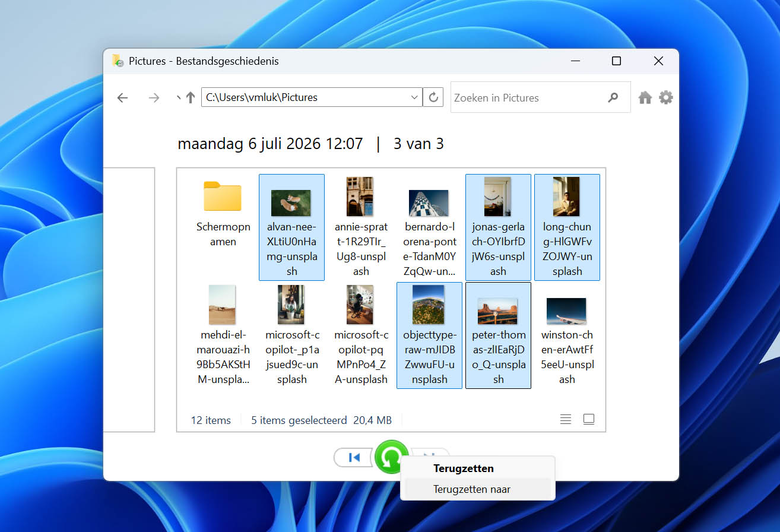
Task: Select the mehdi-el-marouazi desert image
Action: (x=223, y=335)
